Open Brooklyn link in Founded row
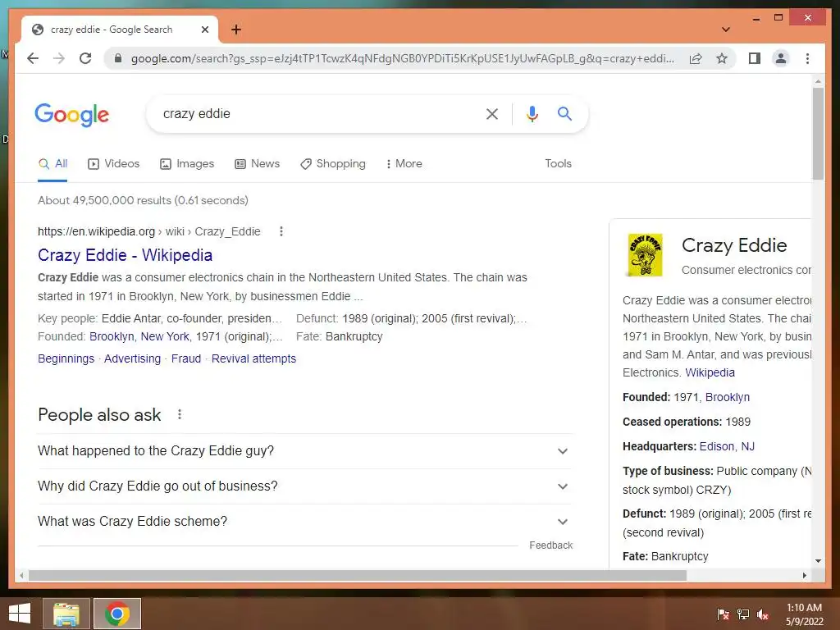Image resolution: width=840 pixels, height=630 pixels. coord(727,398)
